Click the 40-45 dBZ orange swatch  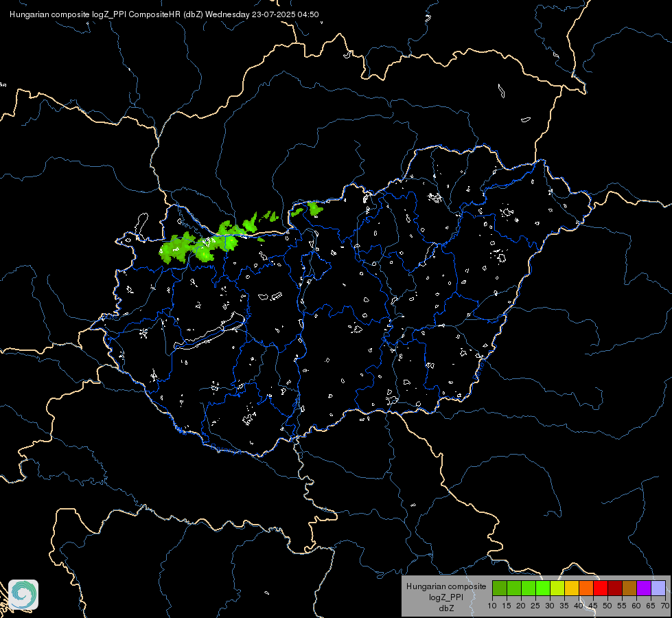coord(586,588)
